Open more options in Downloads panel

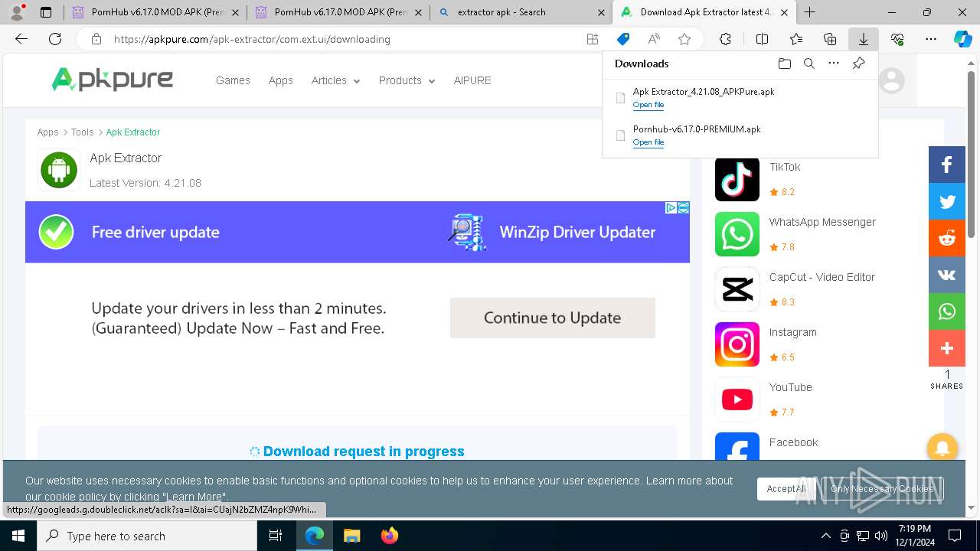click(x=834, y=64)
